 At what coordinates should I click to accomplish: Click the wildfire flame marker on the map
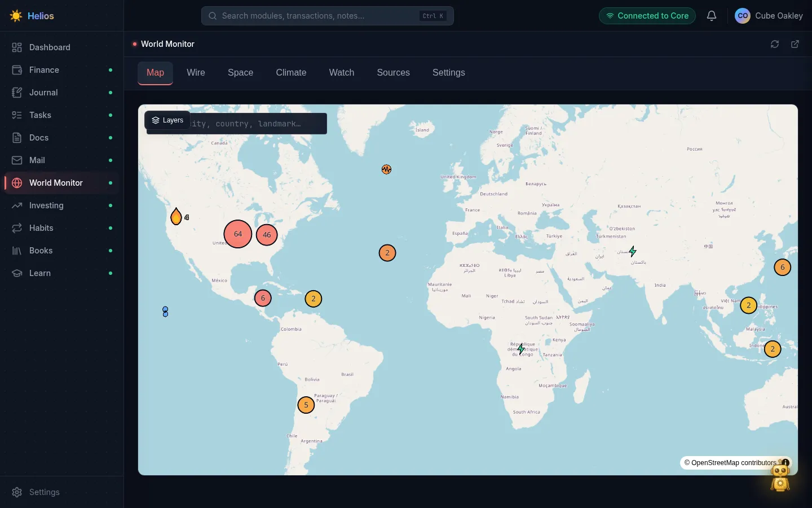point(176,216)
